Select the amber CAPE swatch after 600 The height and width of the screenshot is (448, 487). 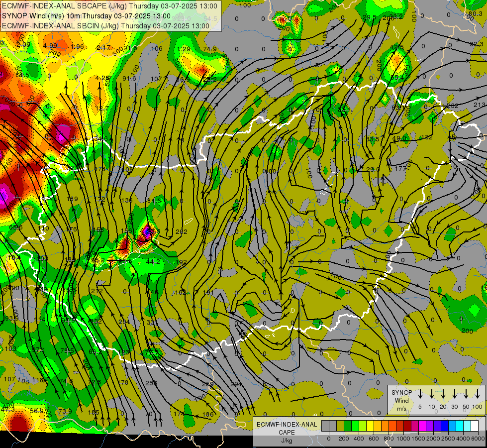378,426
